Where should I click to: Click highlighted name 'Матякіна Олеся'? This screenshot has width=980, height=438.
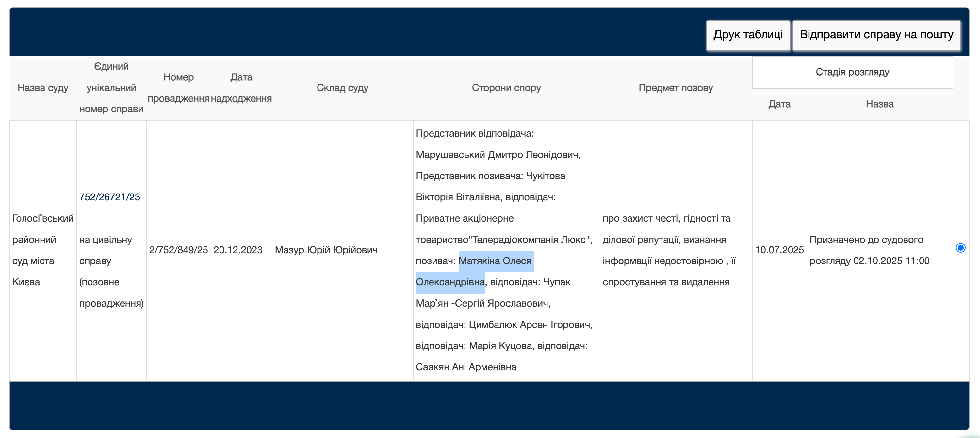click(x=495, y=261)
